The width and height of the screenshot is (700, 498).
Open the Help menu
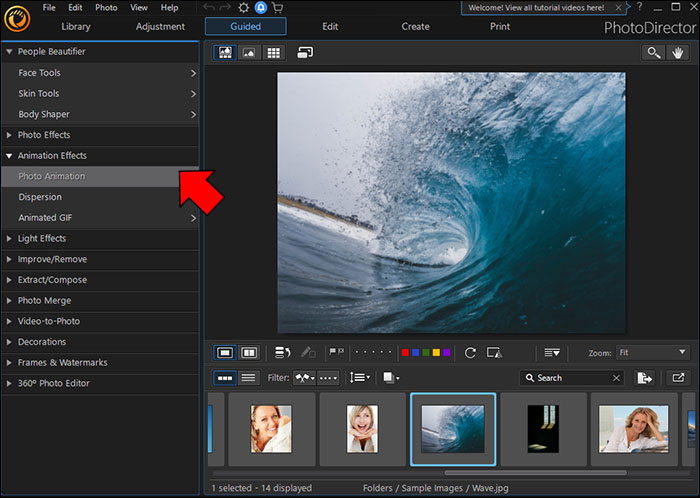point(169,8)
